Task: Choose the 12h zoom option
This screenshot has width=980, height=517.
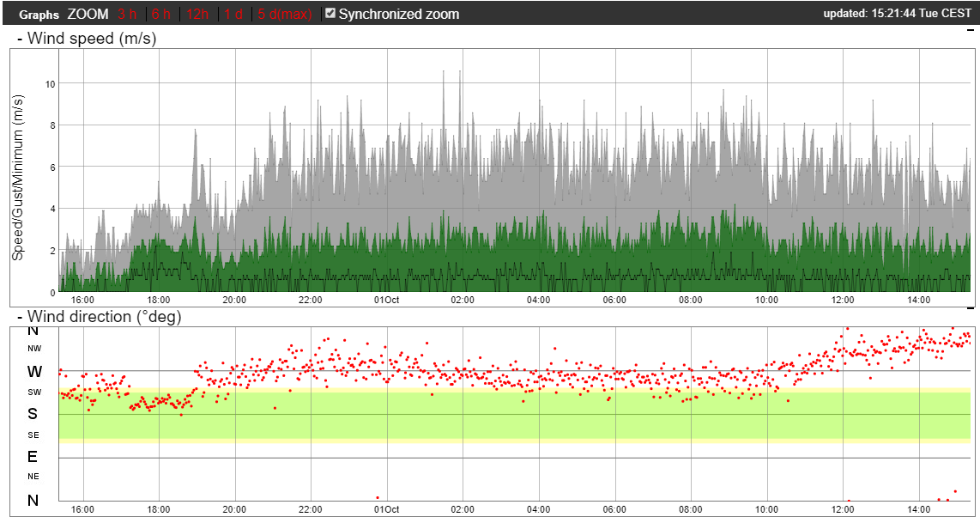Action: (197, 14)
